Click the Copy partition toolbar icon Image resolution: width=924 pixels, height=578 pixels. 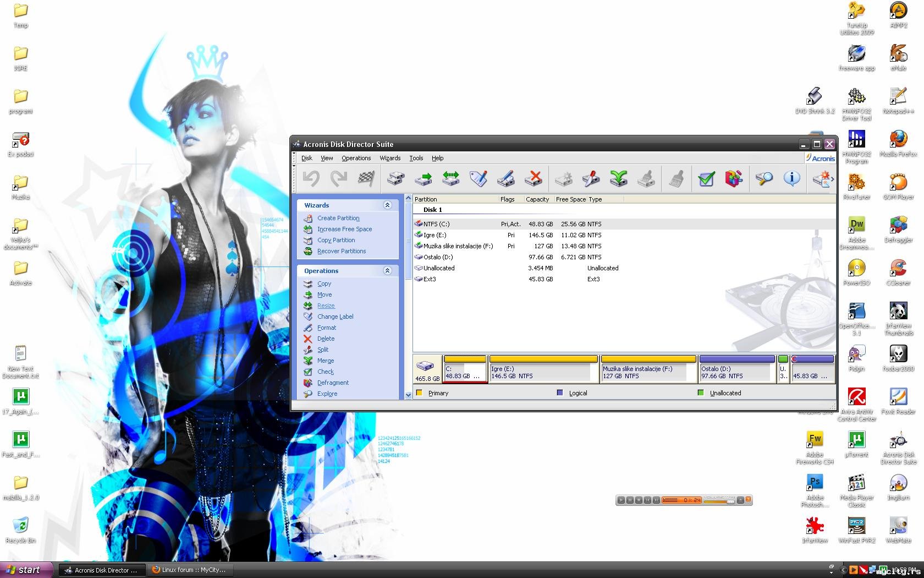[x=396, y=178]
